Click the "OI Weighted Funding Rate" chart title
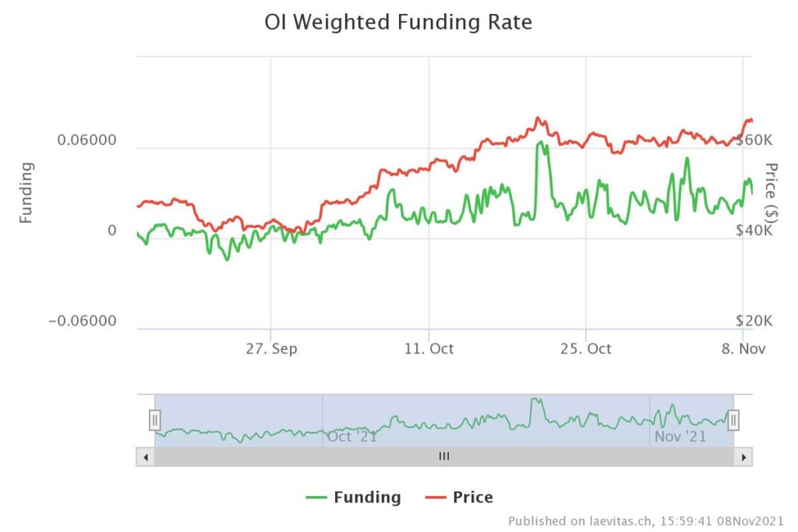The height and width of the screenshot is (532, 798). click(398, 23)
